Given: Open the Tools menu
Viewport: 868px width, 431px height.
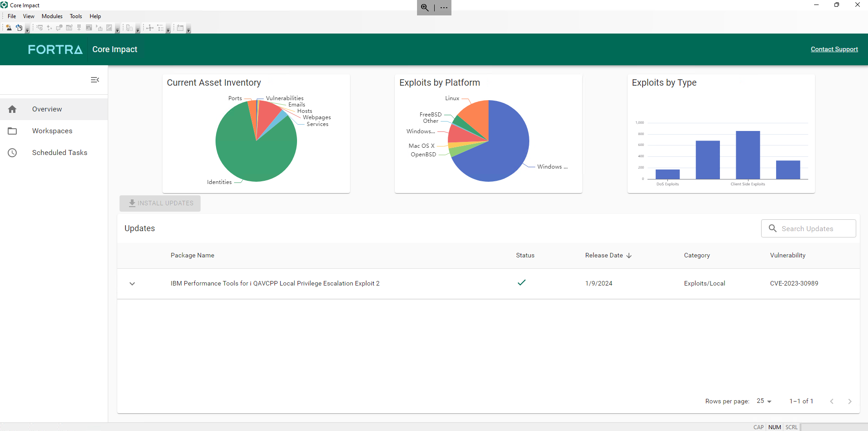Looking at the screenshot, I should click(76, 16).
